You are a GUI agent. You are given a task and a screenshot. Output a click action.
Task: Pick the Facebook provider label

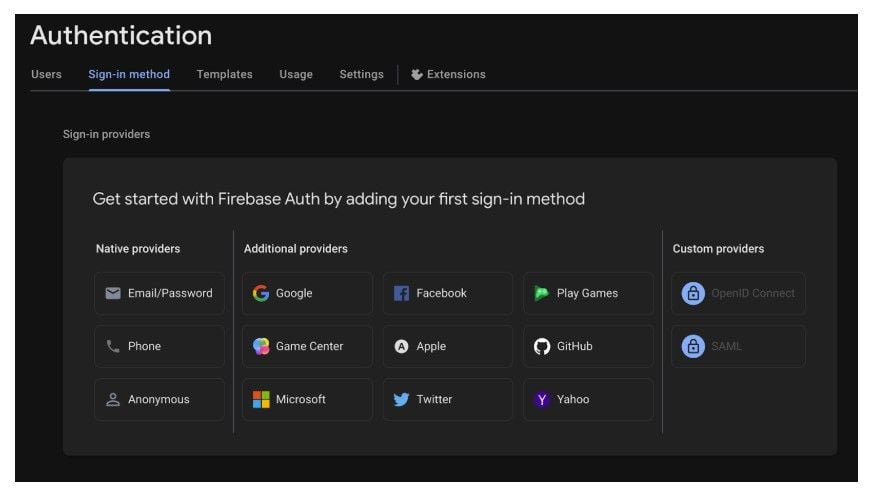tap(441, 293)
